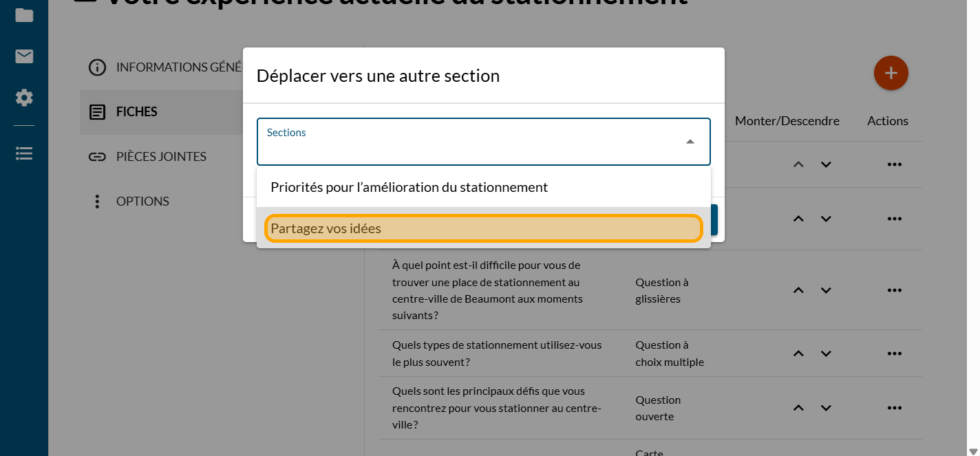The image size is (980, 456).
Task: Click the Sections combo box field
Action: 468,142
